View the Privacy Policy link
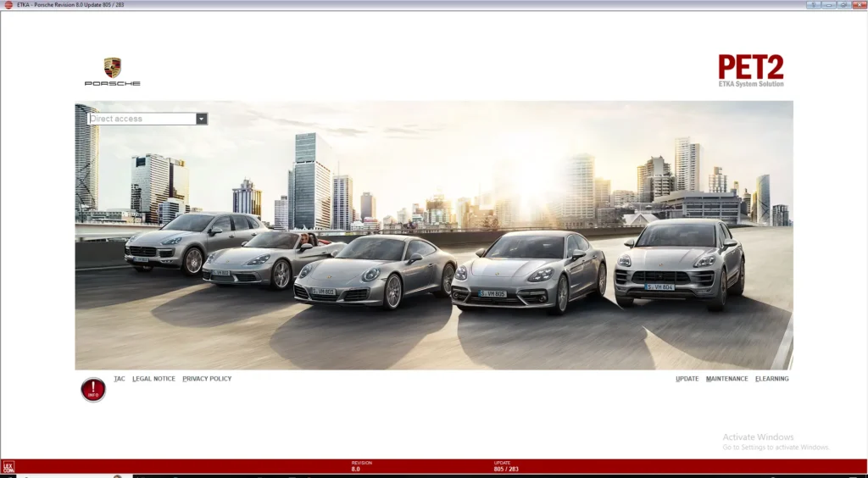 (x=207, y=379)
